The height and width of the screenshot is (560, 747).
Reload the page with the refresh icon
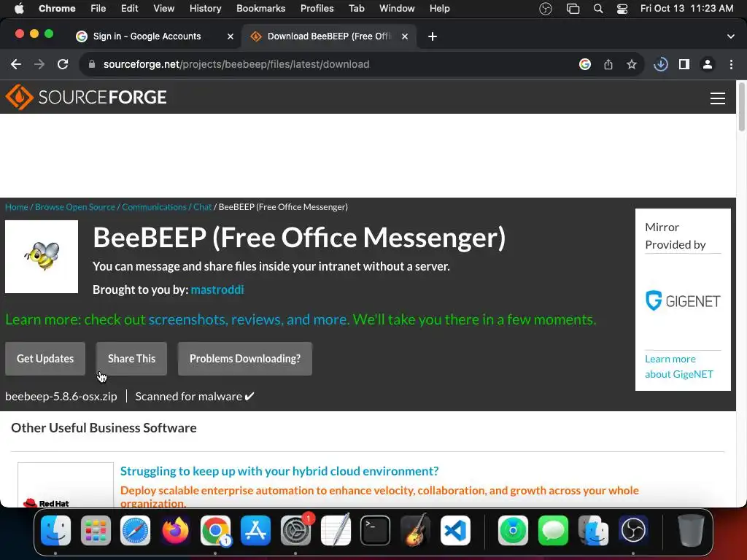63,64
